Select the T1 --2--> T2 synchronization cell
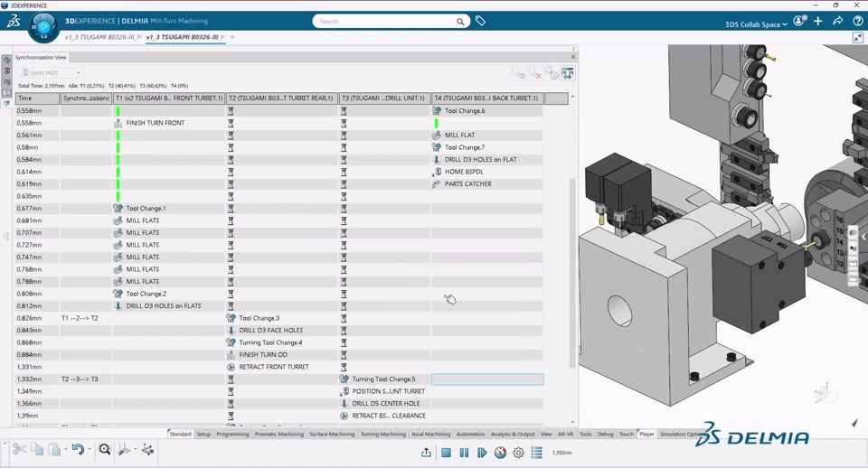 click(x=87, y=318)
